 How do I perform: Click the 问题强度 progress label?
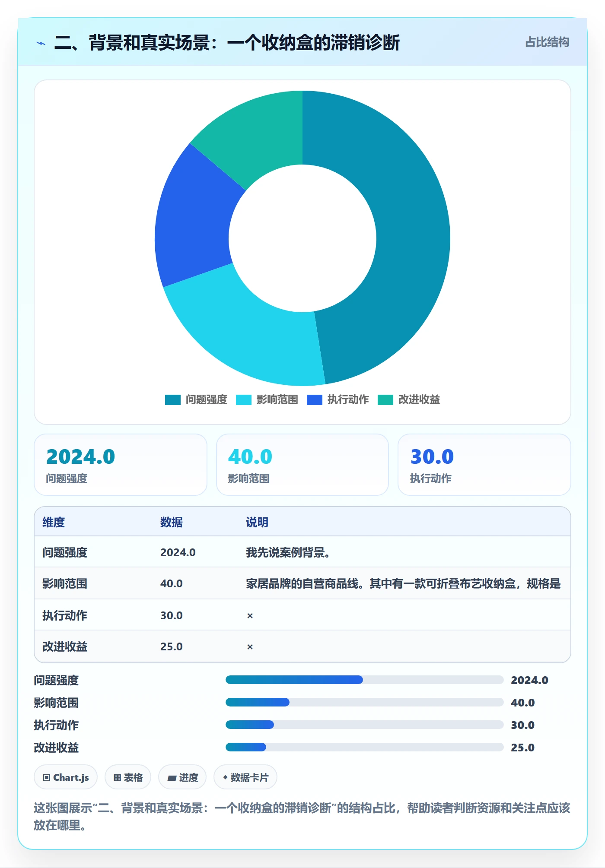[56, 680]
